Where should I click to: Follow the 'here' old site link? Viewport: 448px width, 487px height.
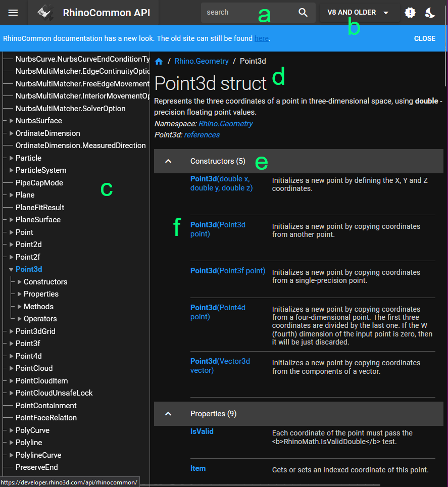click(x=261, y=38)
